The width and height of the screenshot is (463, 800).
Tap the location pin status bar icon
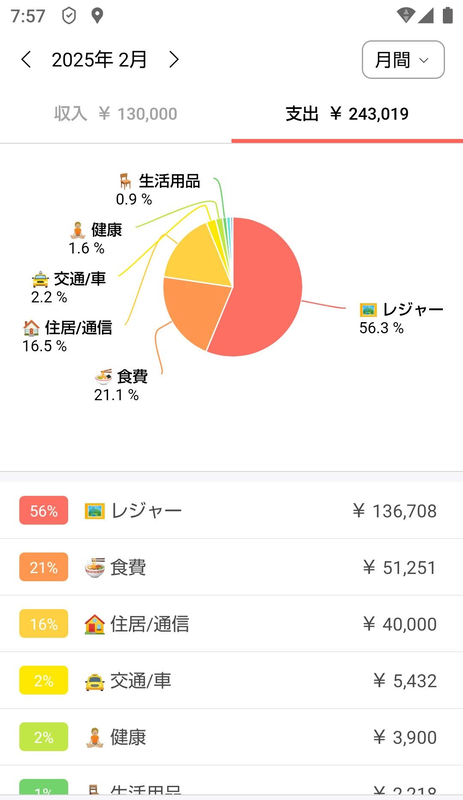pyautogui.click(x=97, y=16)
